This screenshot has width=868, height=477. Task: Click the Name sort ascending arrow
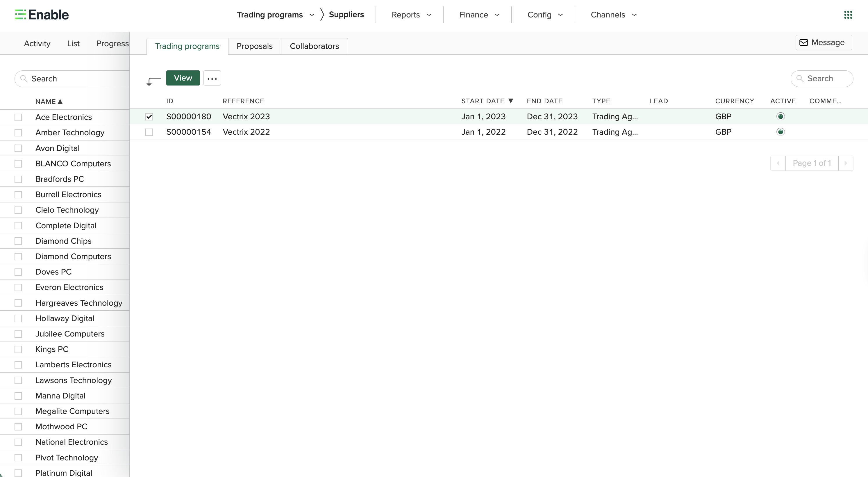point(60,102)
